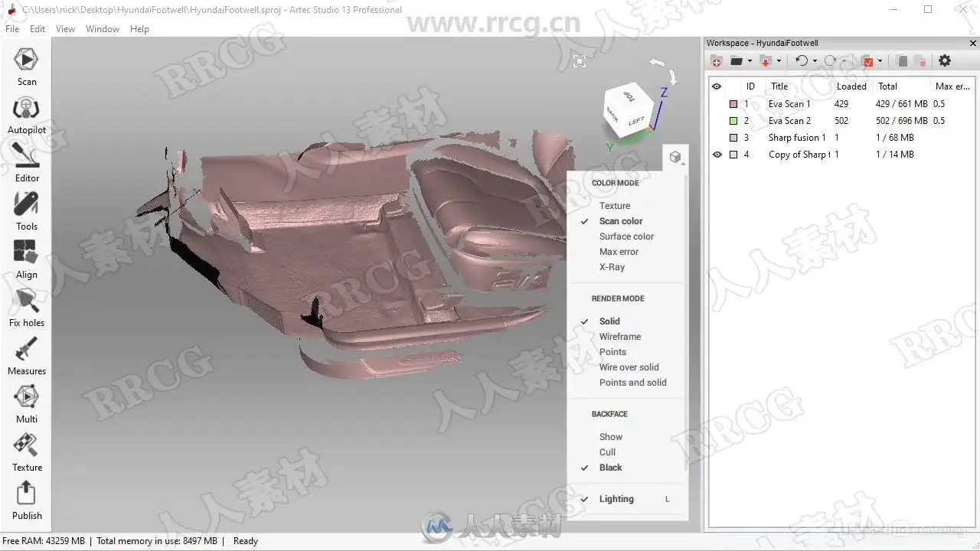980x551 pixels.
Task: Open the Help menu
Action: [139, 29]
